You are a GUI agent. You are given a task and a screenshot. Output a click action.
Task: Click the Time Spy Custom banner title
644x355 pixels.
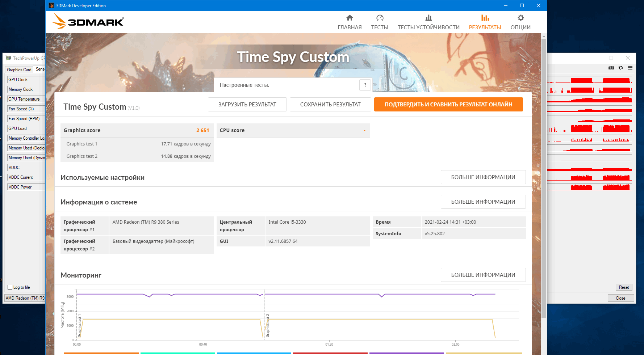293,57
